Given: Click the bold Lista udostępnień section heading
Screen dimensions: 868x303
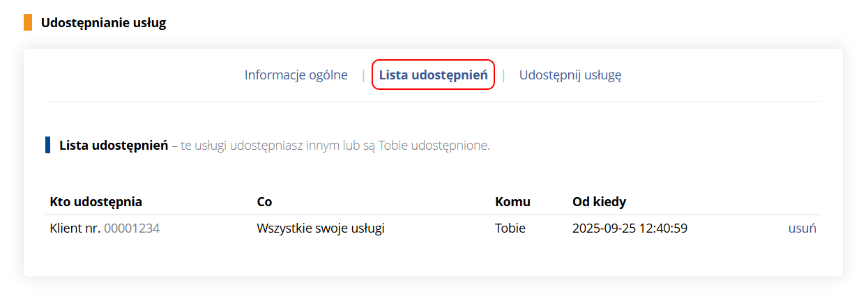Looking at the screenshot, I should (x=114, y=146).
